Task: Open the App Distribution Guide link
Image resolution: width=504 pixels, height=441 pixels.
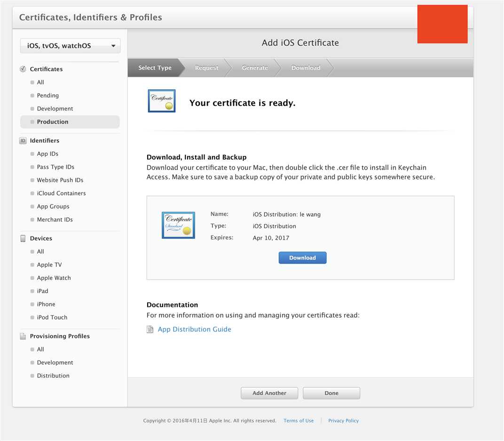Action: pos(195,330)
